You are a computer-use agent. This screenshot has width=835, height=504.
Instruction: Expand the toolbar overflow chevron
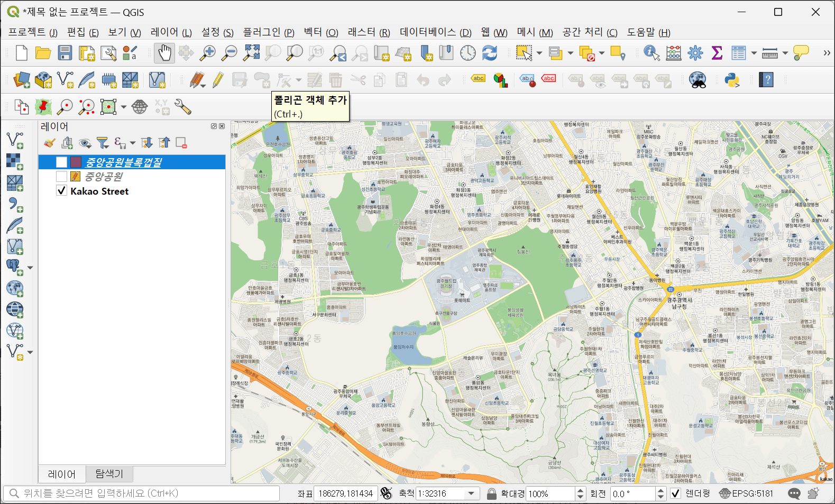(x=827, y=53)
